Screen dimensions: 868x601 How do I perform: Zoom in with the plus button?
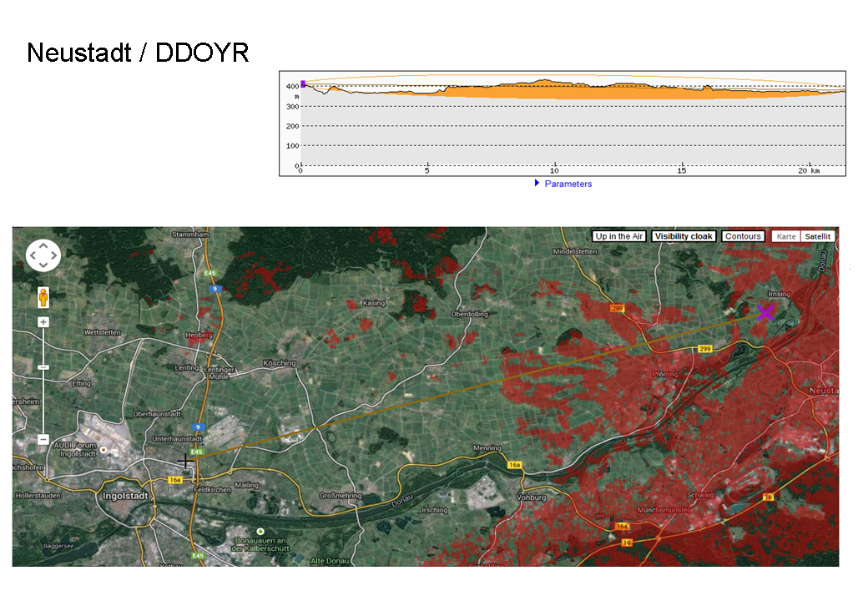[43, 322]
